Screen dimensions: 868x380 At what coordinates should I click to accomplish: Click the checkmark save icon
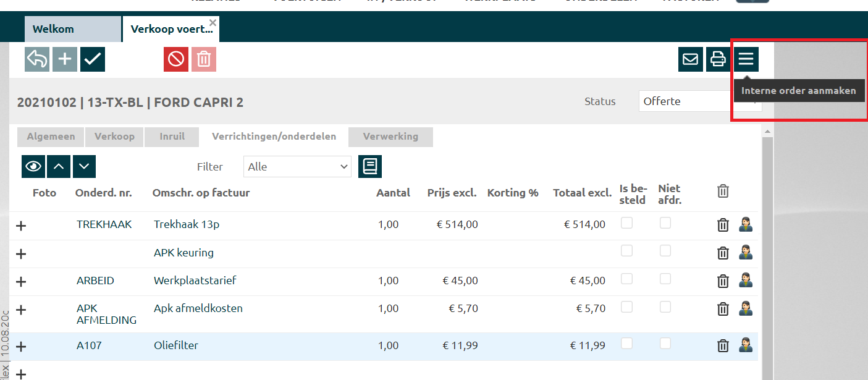coord(93,59)
